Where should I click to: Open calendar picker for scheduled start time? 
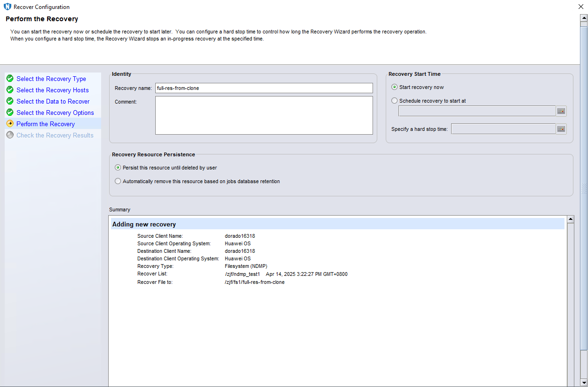point(561,111)
